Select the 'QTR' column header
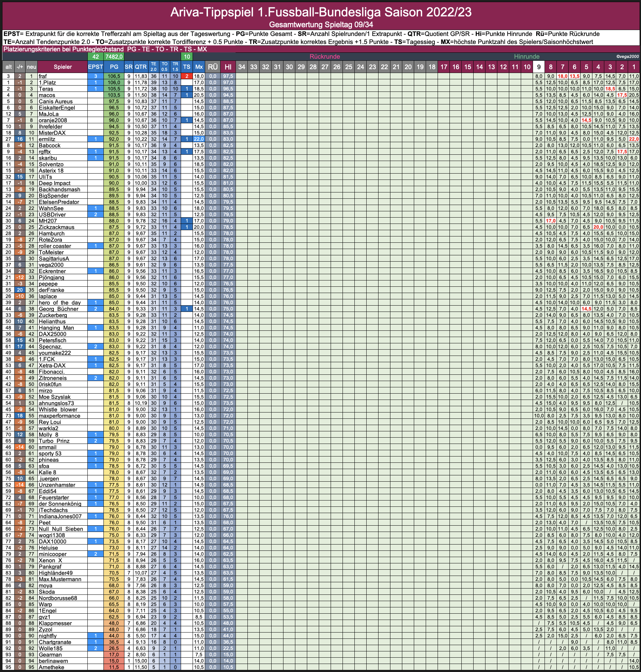This screenshot has height=672, width=641. (x=141, y=67)
